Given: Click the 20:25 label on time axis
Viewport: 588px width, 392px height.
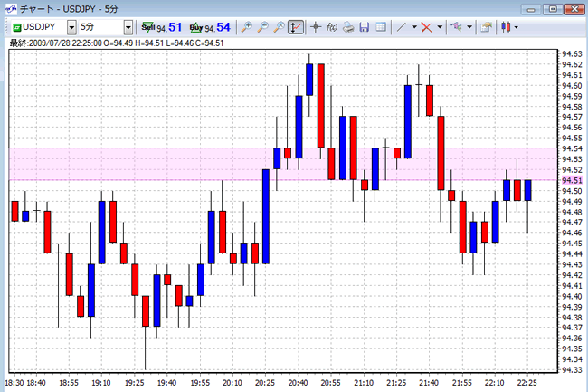Looking at the screenshot, I should click(x=265, y=383).
